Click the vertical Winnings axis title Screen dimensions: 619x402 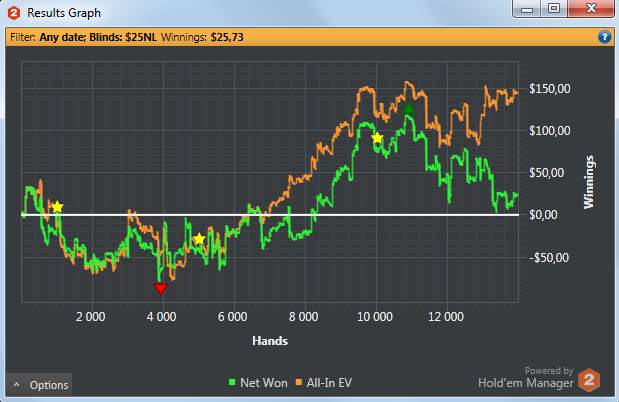click(589, 182)
